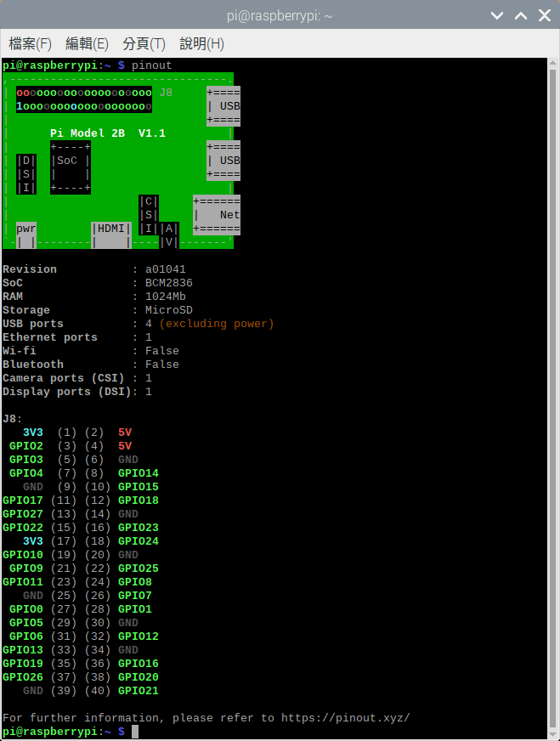Click the 'GPIO21' pin label
This screenshot has width=560, height=741.
139,691
